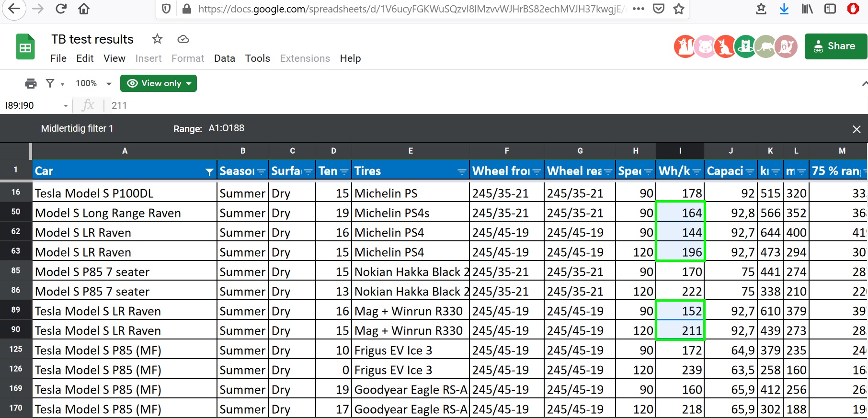Open the browser downloads panel
The width and height of the screenshot is (868, 418).
pos(784,9)
